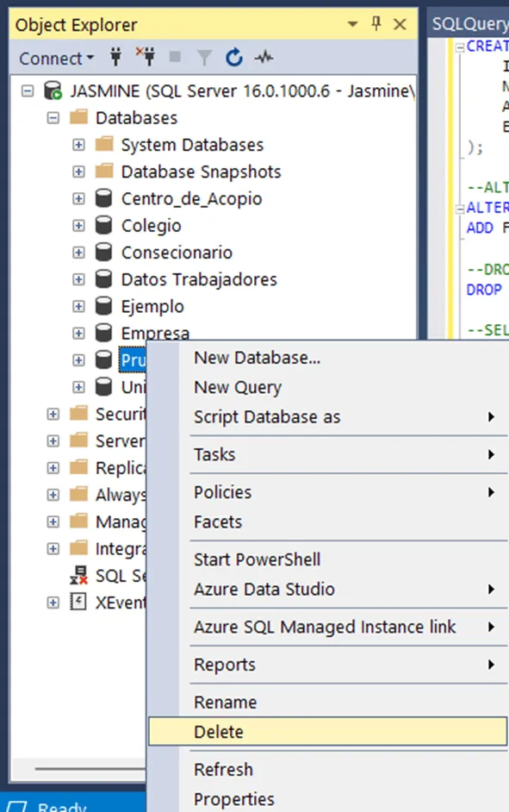Screen dimensions: 509x812
Task: Click the Ready status bar indicator
Action: tap(60, 806)
